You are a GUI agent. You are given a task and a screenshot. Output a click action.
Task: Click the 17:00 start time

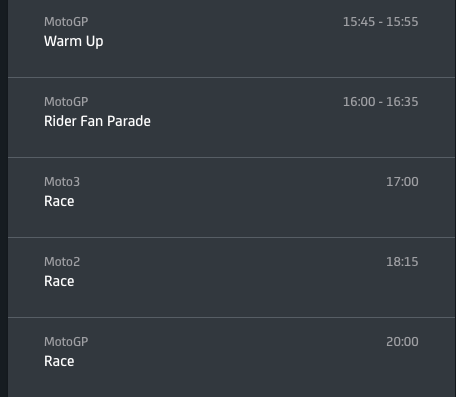point(402,182)
